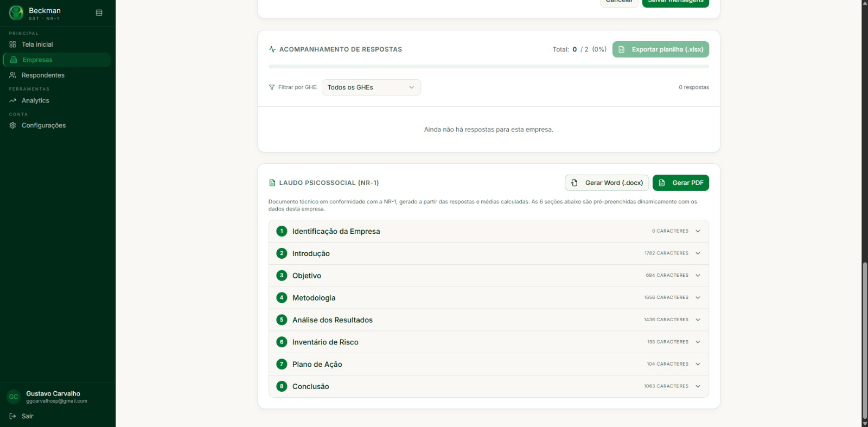Click the Introdução section title
Image resolution: width=868 pixels, height=427 pixels.
311,253
